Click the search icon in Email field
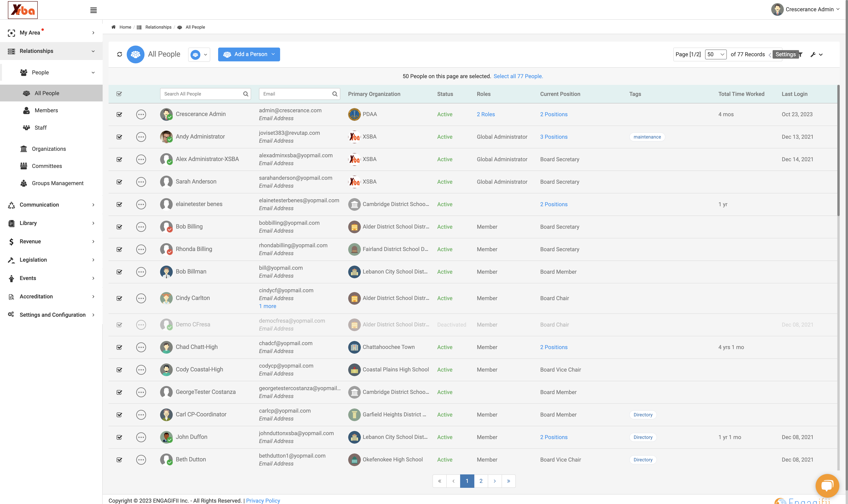Viewport: 848px width, 504px height. point(335,94)
